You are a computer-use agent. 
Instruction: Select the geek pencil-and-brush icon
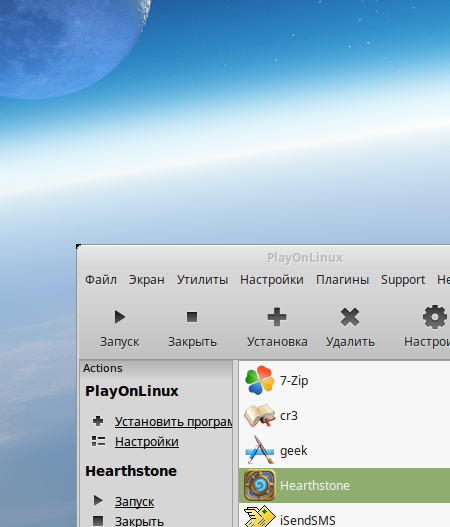pyautogui.click(x=259, y=450)
